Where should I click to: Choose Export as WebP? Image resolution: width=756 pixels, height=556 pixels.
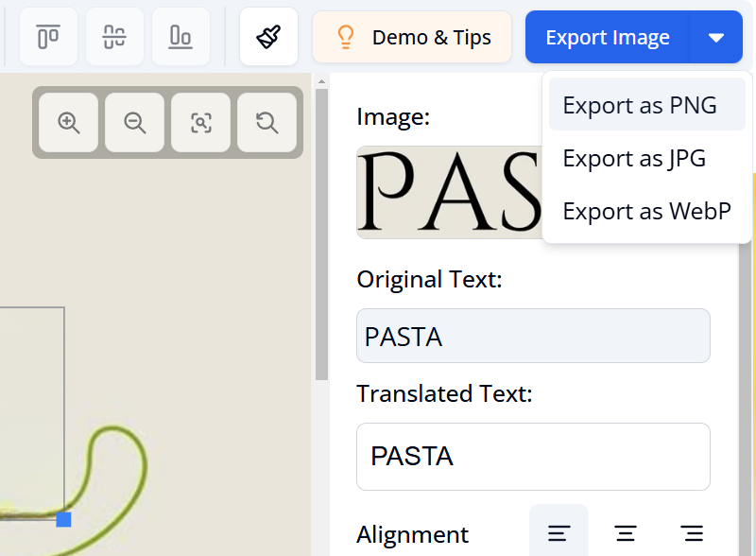click(x=646, y=211)
